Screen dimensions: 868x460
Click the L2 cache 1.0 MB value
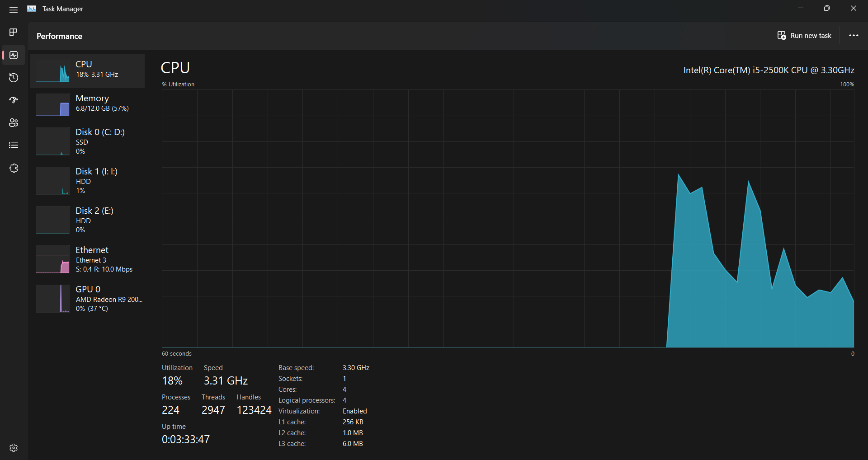pyautogui.click(x=353, y=433)
